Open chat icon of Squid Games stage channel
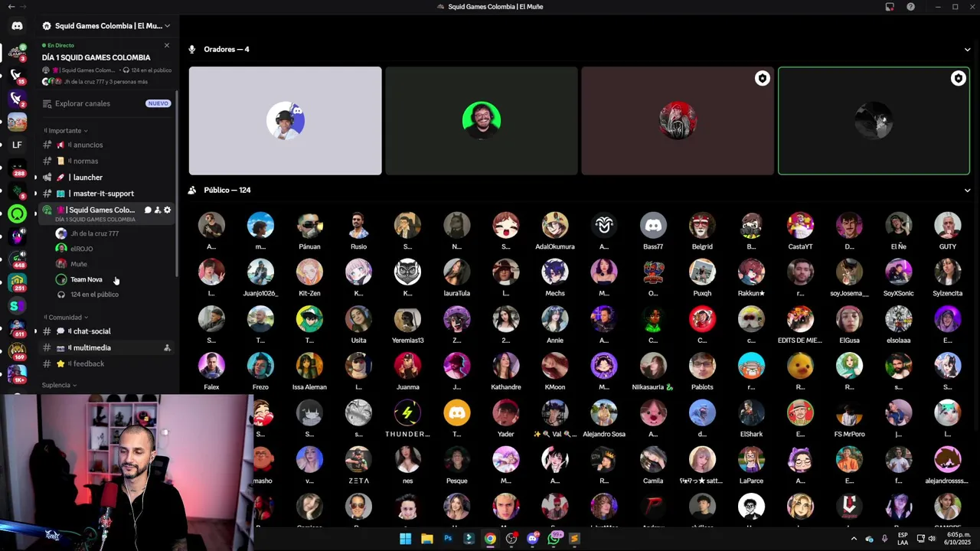The width and height of the screenshot is (980, 551). click(x=148, y=210)
